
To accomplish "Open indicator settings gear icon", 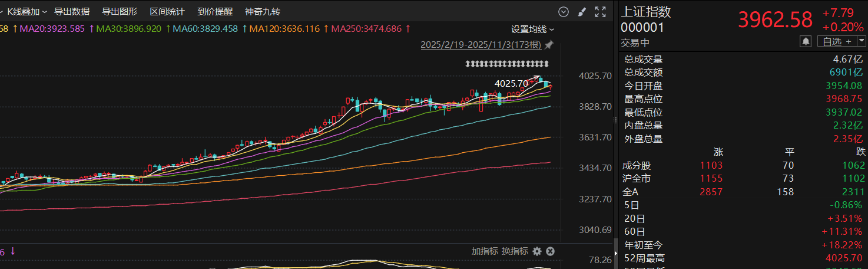I will [x=537, y=251].
